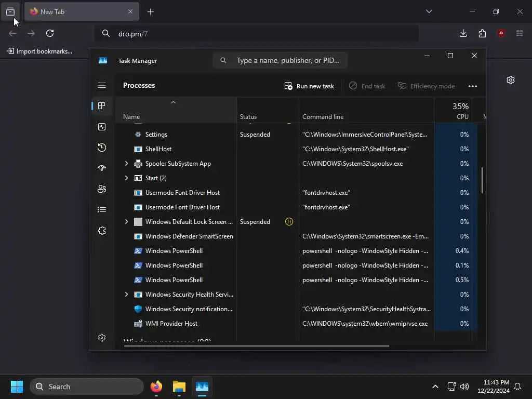The height and width of the screenshot is (399, 532).
Task: Click the horizontal scrollbar in Task Manager
Action: click(257, 346)
